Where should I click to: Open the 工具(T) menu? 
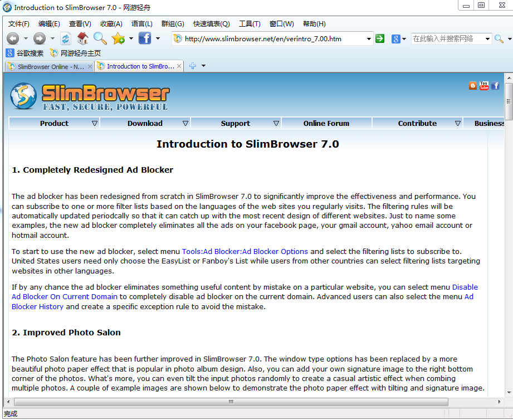(250, 24)
